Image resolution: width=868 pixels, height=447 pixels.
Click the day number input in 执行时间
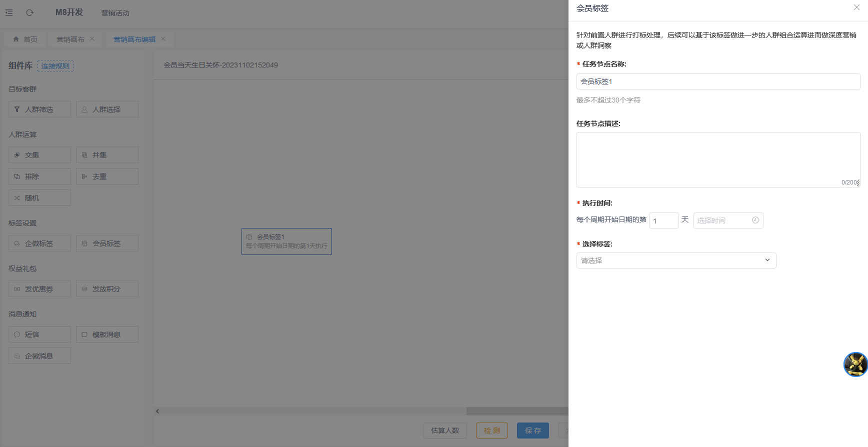[x=663, y=220]
